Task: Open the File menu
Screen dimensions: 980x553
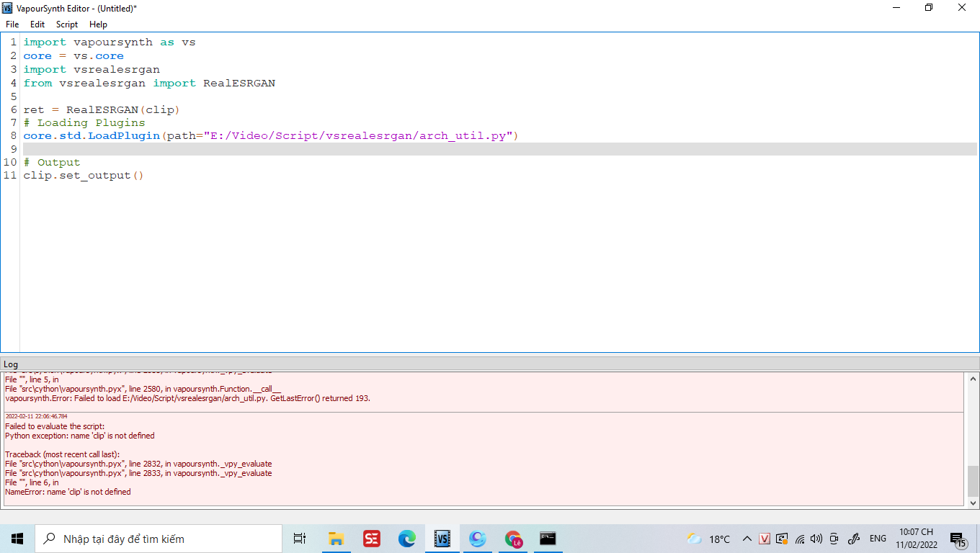Action: coord(12,24)
